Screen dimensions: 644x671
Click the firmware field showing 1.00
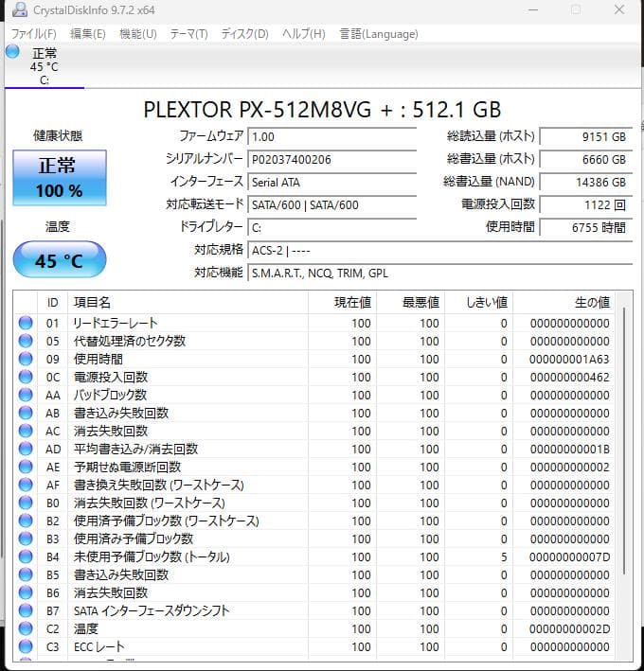pos(332,137)
